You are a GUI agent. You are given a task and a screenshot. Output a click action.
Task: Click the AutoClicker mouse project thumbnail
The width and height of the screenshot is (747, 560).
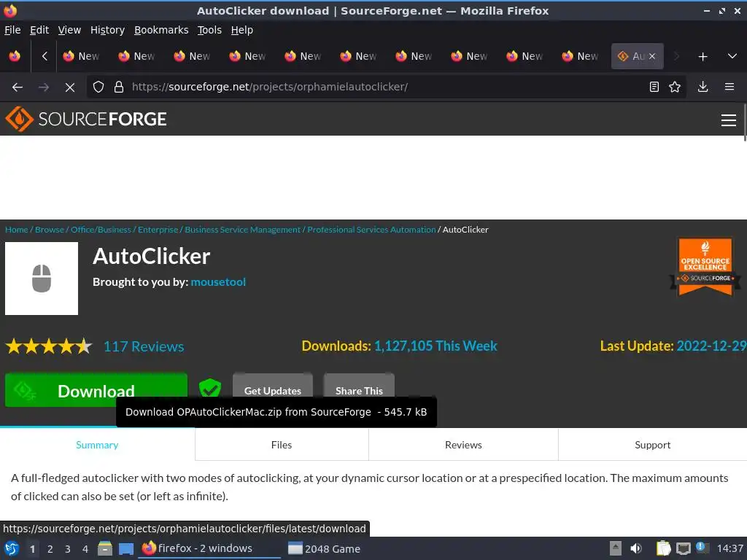[42, 279]
